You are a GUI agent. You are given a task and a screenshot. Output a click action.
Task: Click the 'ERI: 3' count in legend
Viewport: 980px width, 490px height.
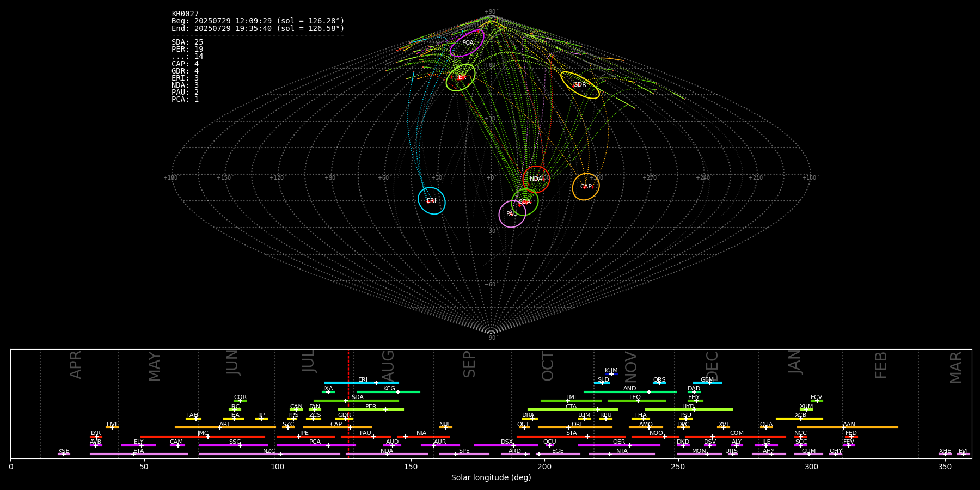coord(185,78)
